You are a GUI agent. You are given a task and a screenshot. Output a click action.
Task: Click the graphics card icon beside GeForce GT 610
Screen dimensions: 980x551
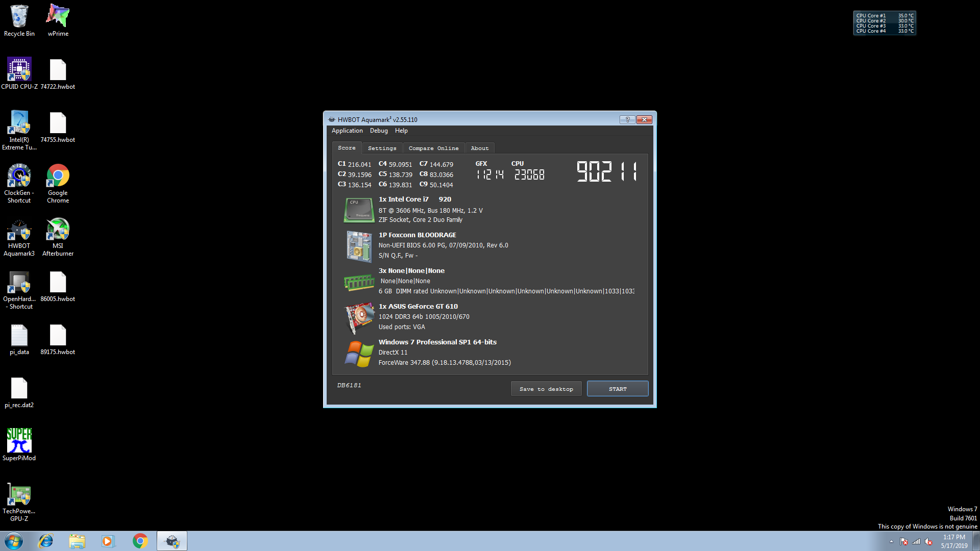click(359, 317)
